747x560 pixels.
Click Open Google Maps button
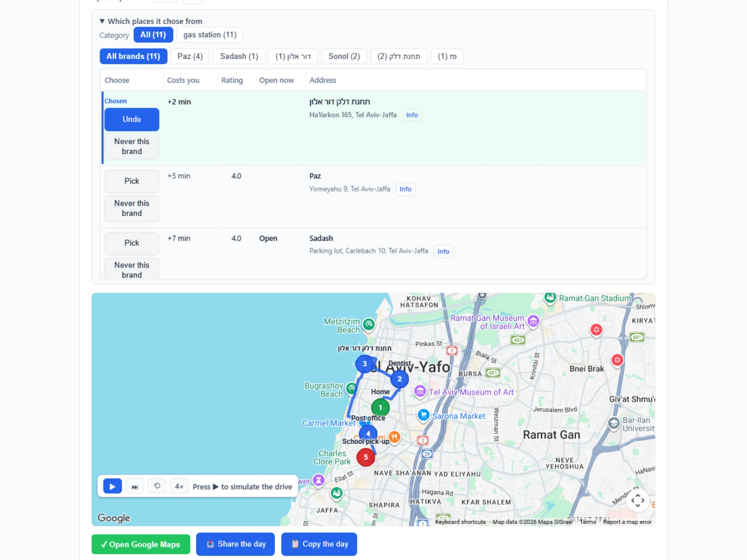141,544
